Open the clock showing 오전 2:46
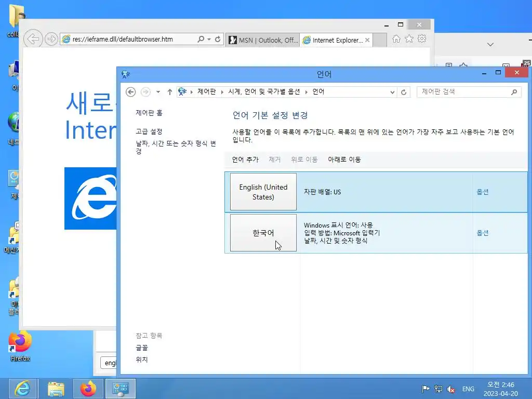 click(x=501, y=389)
